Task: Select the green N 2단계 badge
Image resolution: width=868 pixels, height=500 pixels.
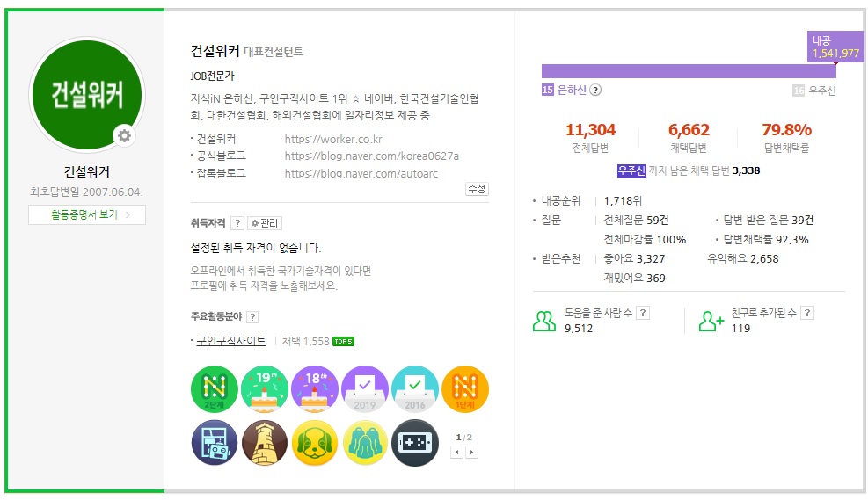Action: [215, 388]
